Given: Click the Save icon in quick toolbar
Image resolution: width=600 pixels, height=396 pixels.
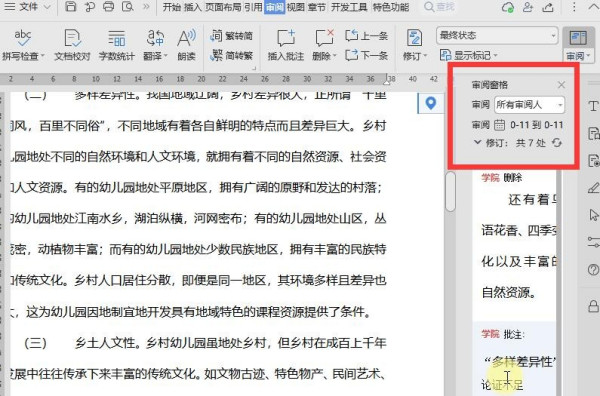Looking at the screenshot, I should pos(70,7).
